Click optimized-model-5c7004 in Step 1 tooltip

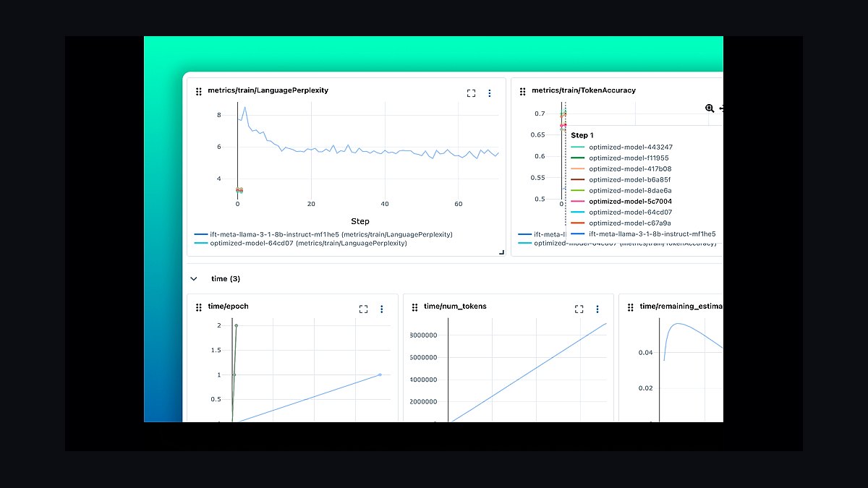622,202
